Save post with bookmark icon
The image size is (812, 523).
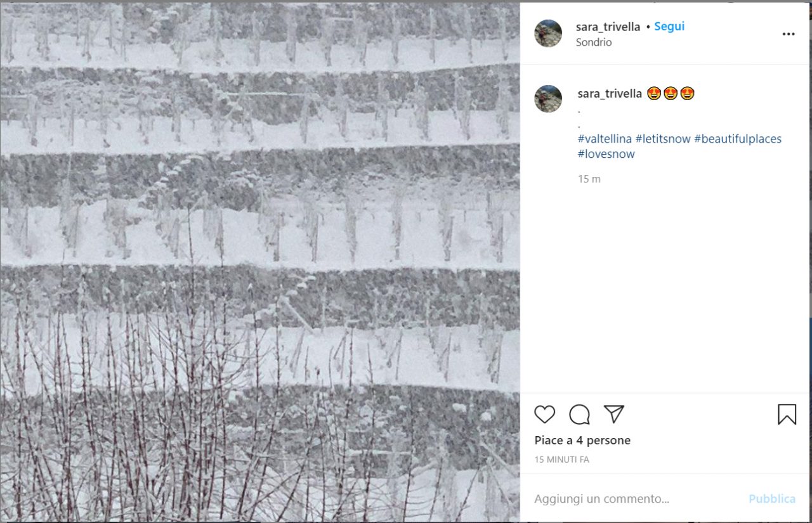(x=787, y=415)
